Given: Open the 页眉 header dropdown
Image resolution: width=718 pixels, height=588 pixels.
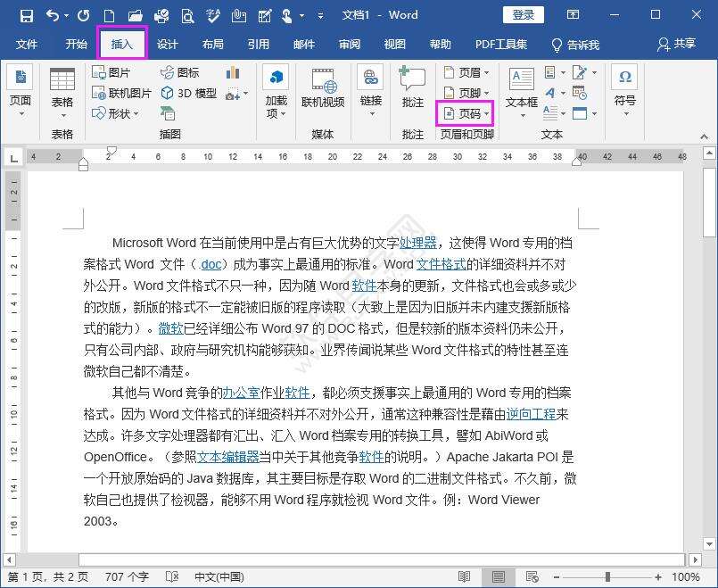Looking at the screenshot, I should (x=486, y=73).
